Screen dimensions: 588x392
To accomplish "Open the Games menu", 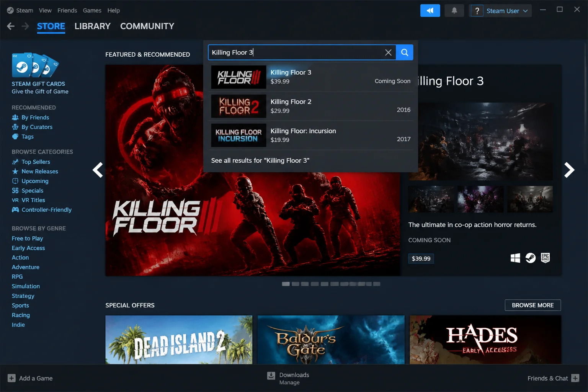I will pos(92,10).
